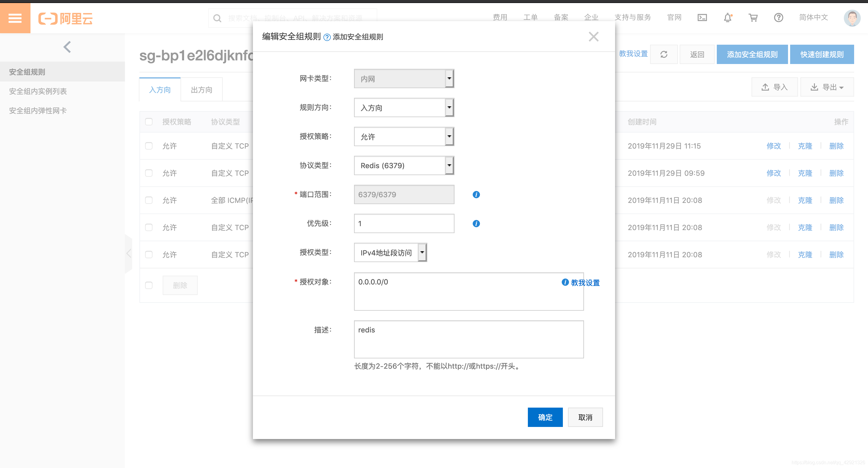This screenshot has width=868, height=468.
Task: Open the Cloud Shell terminal icon
Action: point(702,18)
